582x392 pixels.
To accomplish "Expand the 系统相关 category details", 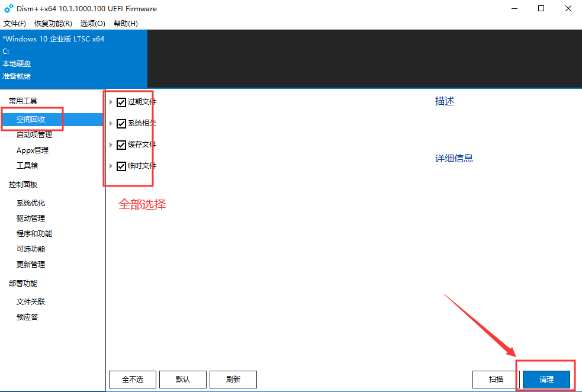I will 111,123.
